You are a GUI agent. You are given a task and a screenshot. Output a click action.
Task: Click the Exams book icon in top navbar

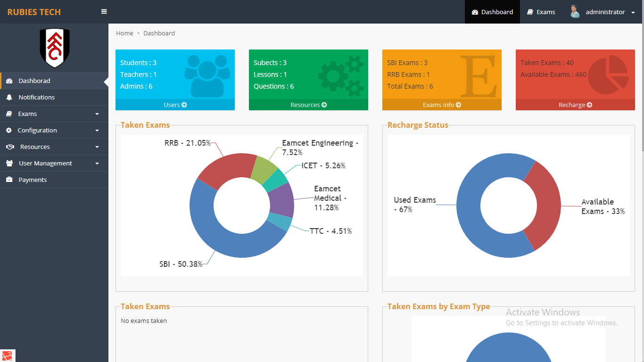tap(530, 12)
